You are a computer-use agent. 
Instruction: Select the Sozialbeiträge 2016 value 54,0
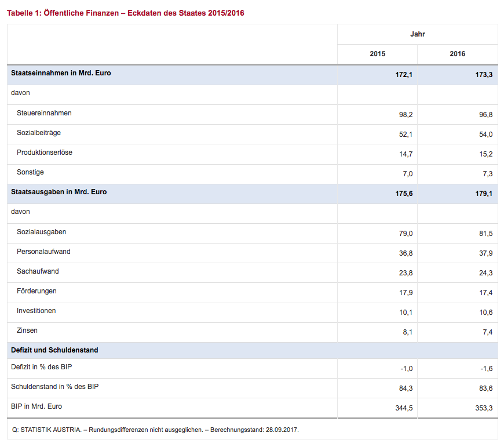[485, 135]
